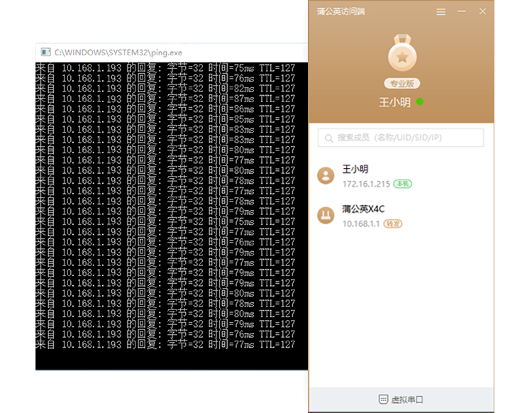
Task: Click the ping.exe window title icon
Action: (45, 53)
